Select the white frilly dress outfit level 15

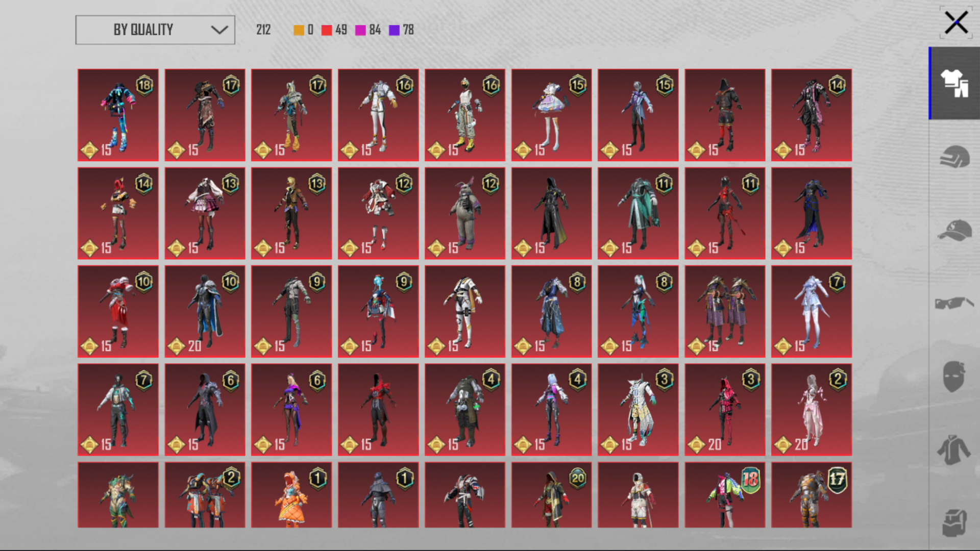[x=551, y=115]
